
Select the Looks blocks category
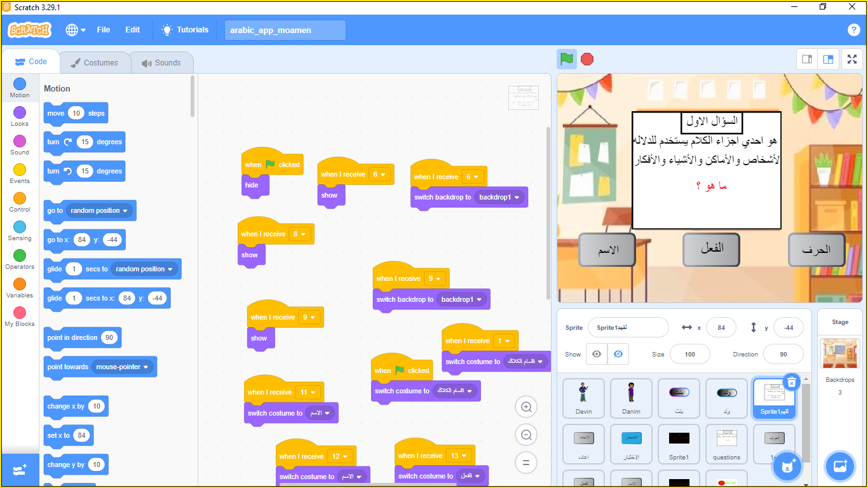(20, 116)
